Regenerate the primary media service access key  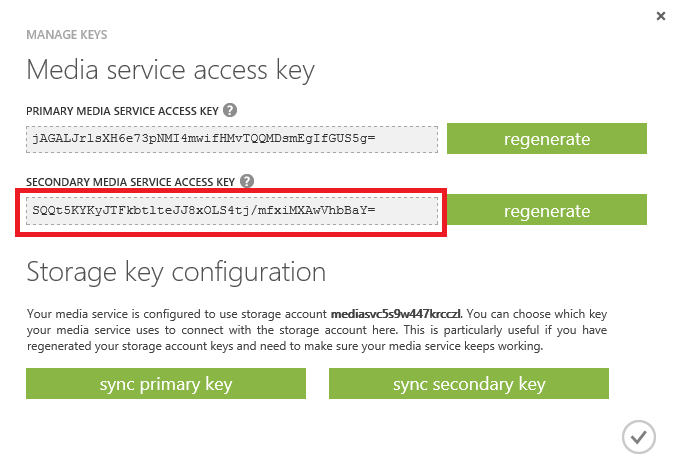547,139
